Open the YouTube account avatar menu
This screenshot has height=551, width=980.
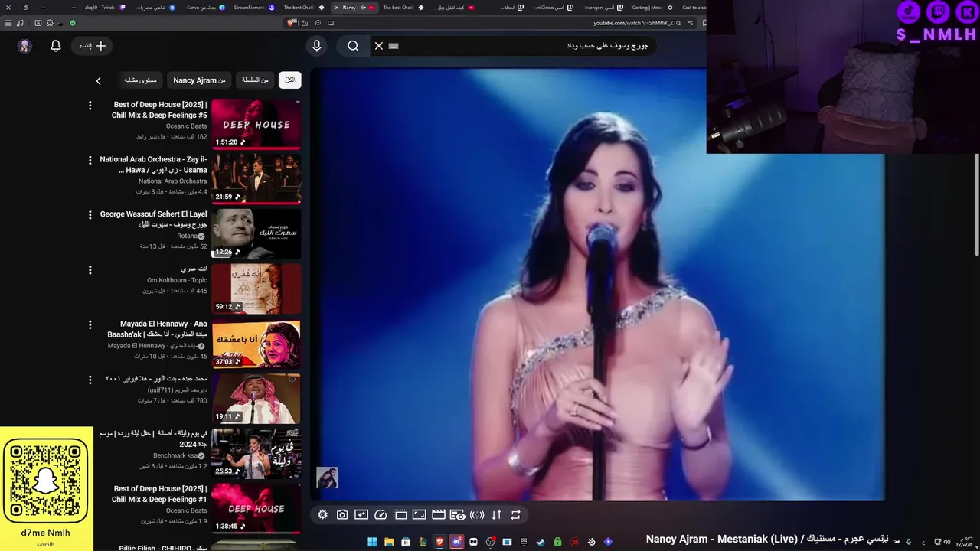click(x=24, y=46)
